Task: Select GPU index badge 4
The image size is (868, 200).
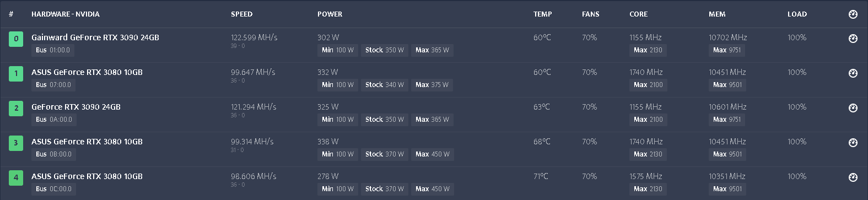Action: coord(16,177)
